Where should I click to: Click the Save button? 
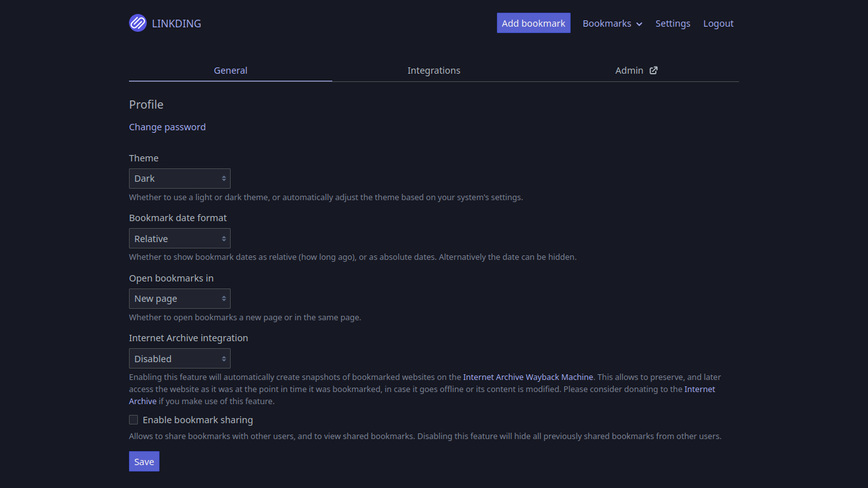point(144,462)
